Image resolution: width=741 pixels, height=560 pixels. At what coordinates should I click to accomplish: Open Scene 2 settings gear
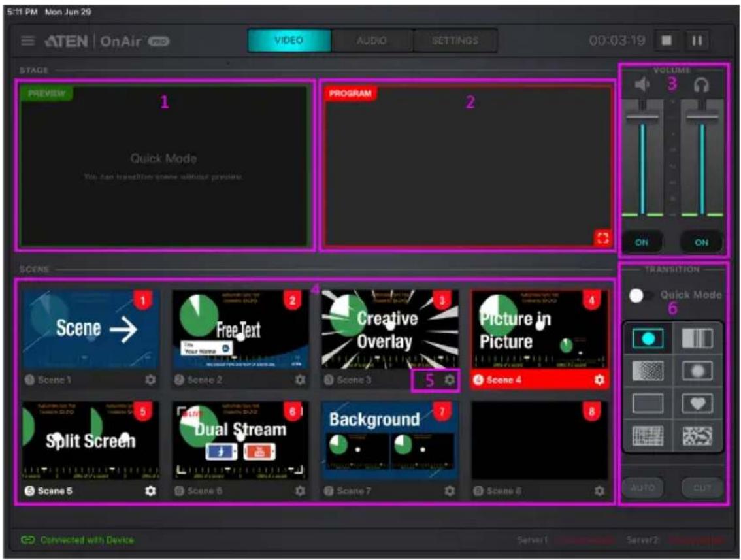[x=300, y=380]
